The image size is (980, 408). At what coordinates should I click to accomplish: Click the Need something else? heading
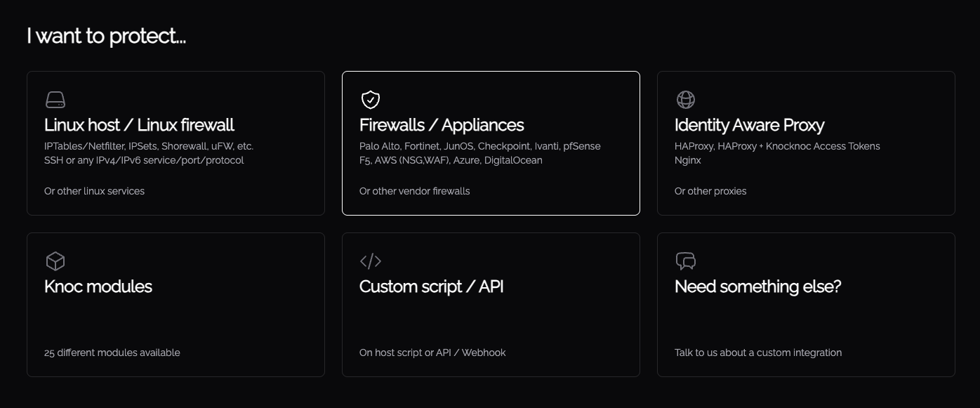point(757,287)
